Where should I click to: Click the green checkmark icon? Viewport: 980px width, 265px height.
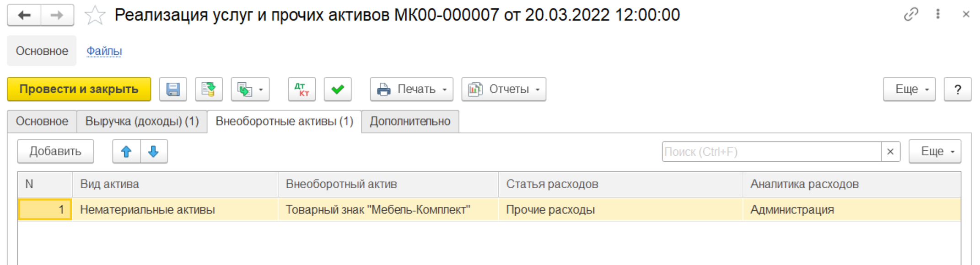[x=338, y=89]
